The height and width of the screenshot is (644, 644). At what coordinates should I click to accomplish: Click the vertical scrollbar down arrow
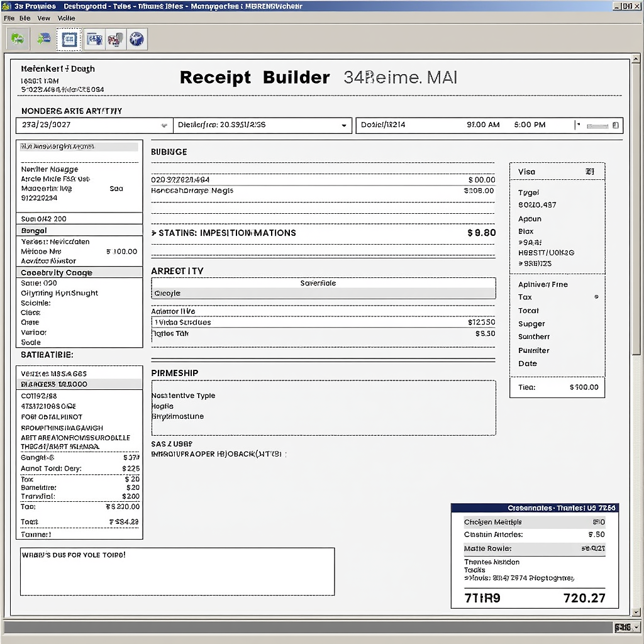pyautogui.click(x=636, y=612)
